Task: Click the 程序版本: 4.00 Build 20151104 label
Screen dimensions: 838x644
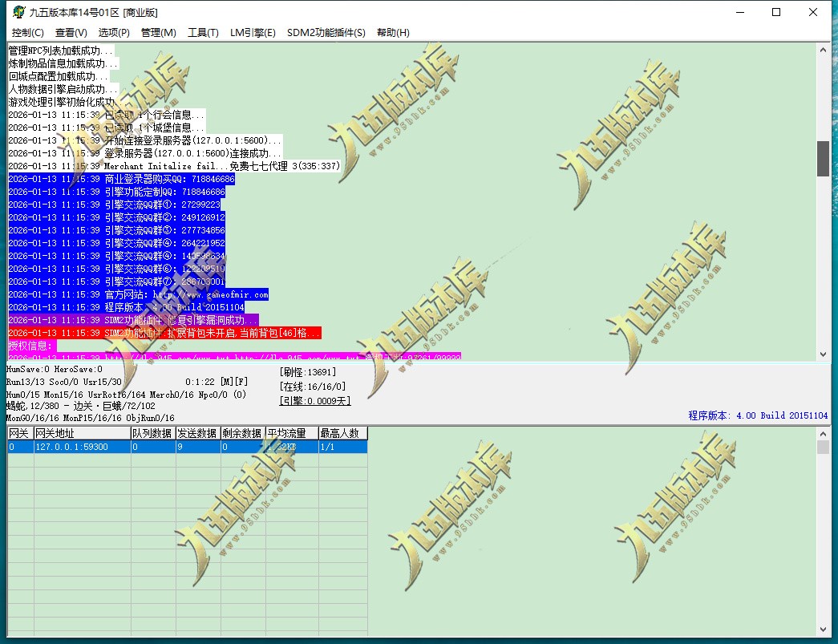Action: click(x=758, y=415)
